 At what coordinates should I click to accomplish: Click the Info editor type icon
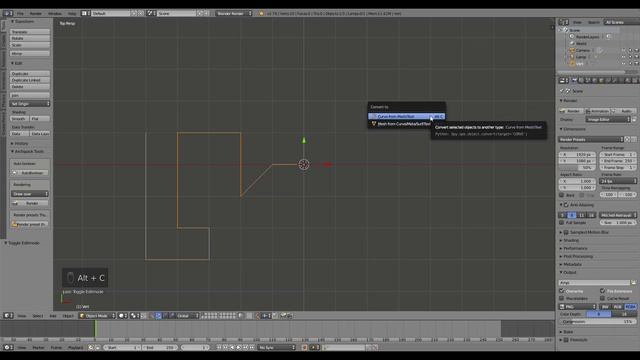click(8, 13)
